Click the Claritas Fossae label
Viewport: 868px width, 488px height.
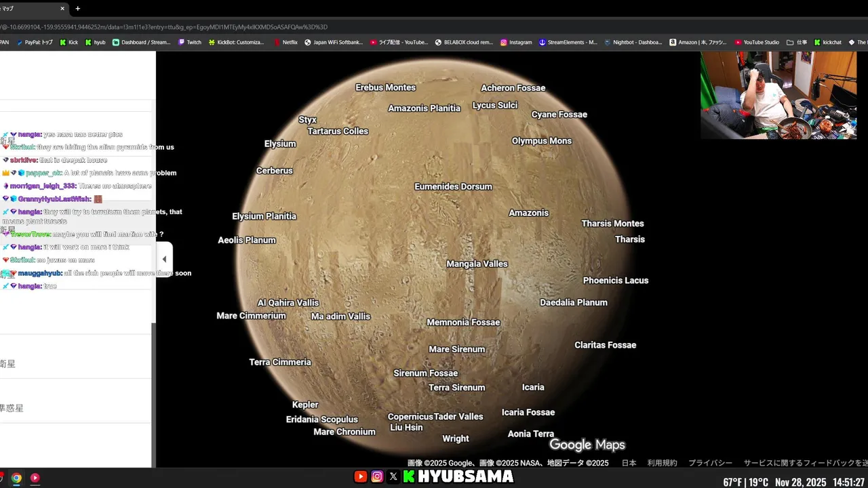click(x=605, y=345)
